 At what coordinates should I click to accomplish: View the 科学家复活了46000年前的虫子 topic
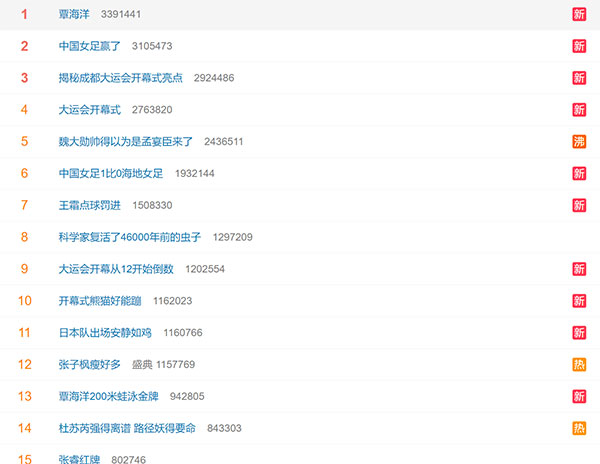[x=130, y=237]
